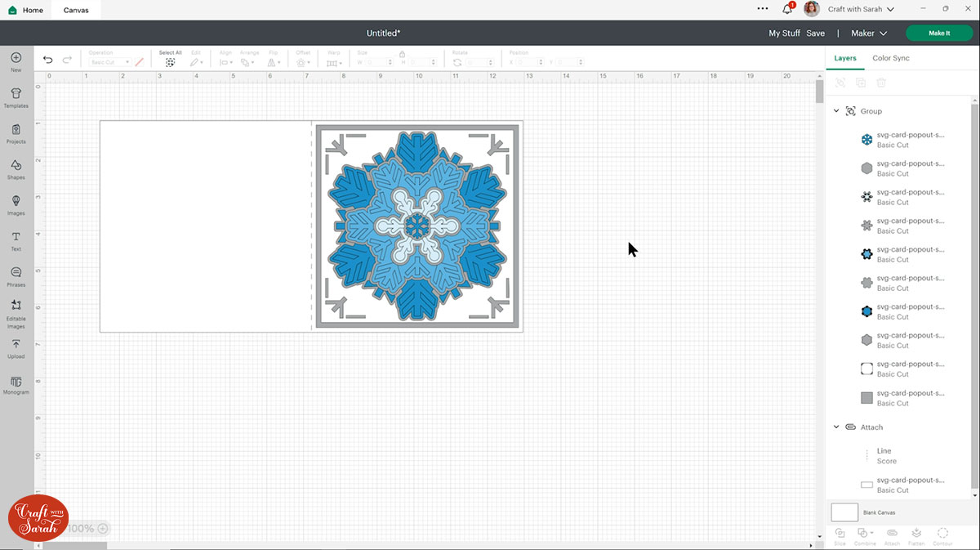Collapse the Attach layer tree
Viewport: 980px width, 550px height.
(836, 427)
